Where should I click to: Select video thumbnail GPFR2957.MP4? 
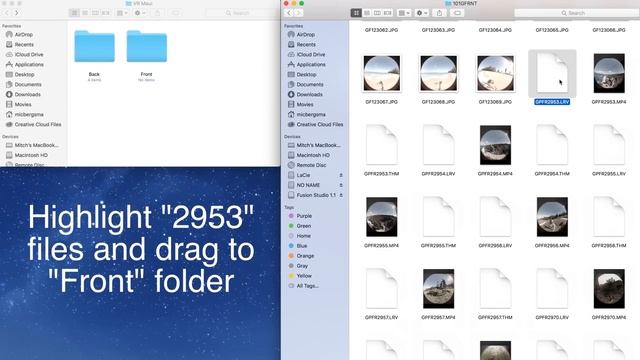[x=438, y=289]
